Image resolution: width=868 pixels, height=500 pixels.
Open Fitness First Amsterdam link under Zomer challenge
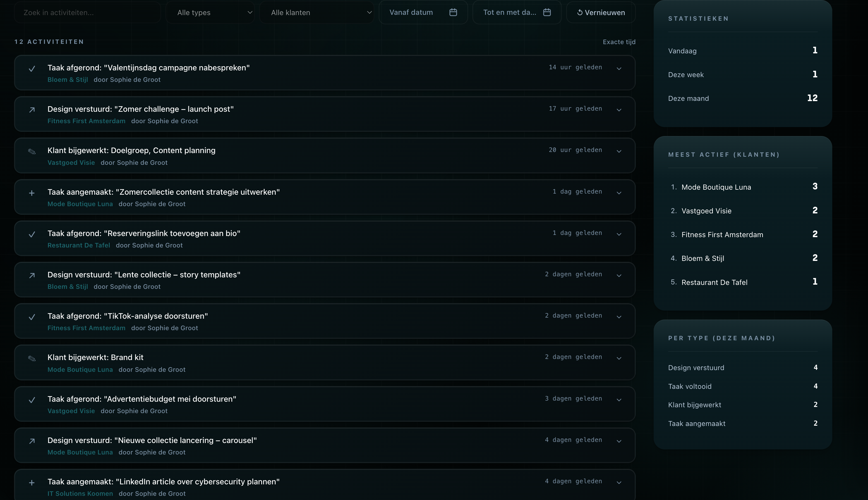[87, 121]
